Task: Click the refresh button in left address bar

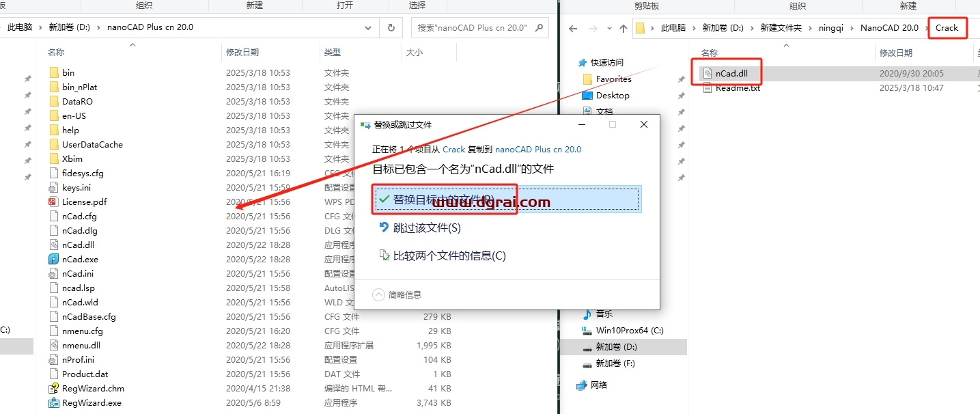Action: [x=391, y=28]
